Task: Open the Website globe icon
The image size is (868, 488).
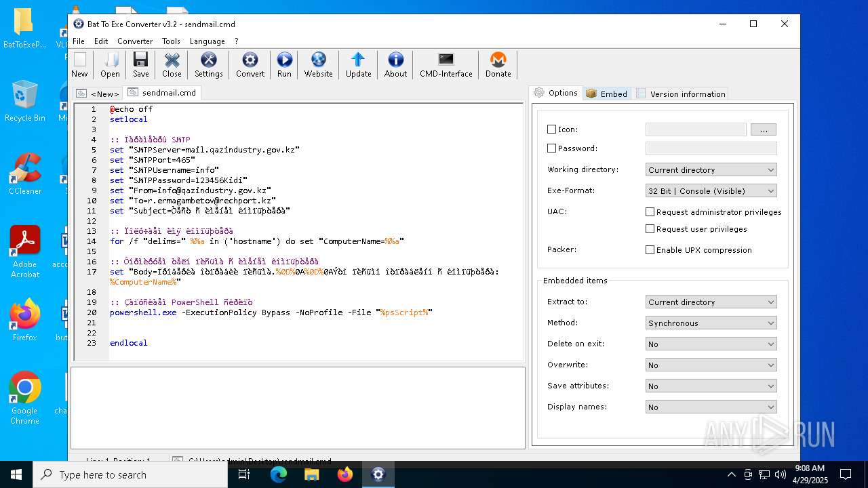Action: tap(319, 65)
